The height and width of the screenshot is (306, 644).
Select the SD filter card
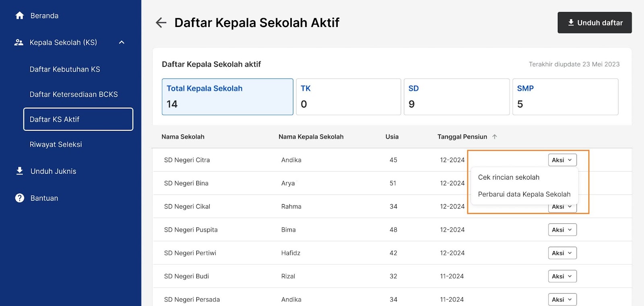(457, 97)
